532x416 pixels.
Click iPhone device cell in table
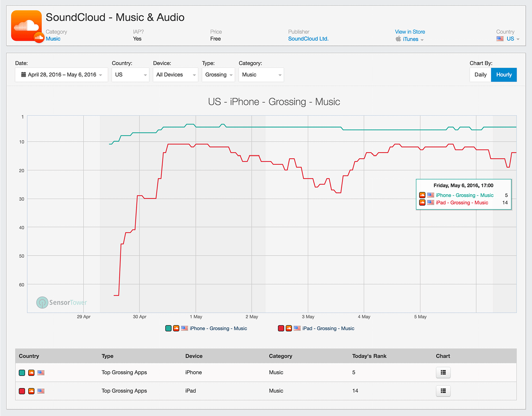(x=194, y=372)
